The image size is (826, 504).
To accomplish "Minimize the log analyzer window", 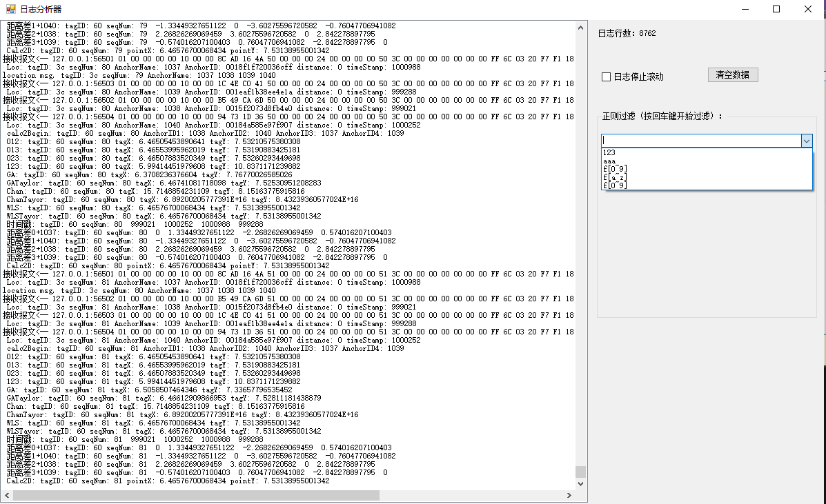I will point(745,10).
